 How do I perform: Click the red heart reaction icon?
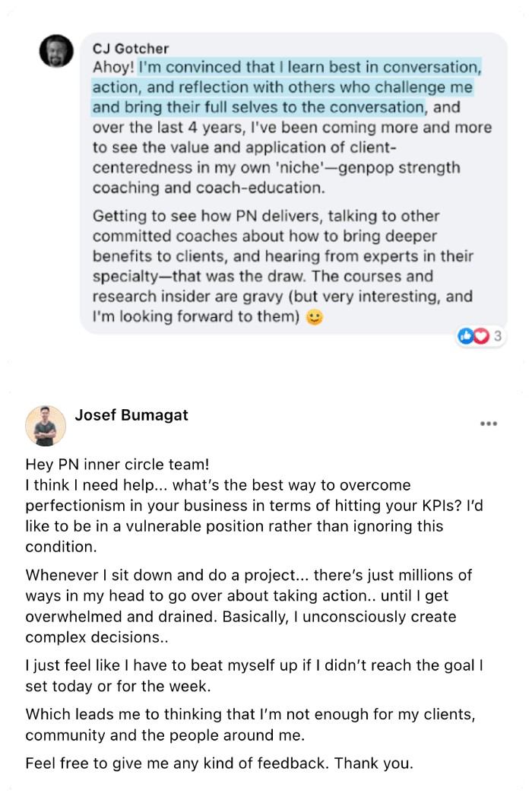pyautogui.click(x=481, y=335)
